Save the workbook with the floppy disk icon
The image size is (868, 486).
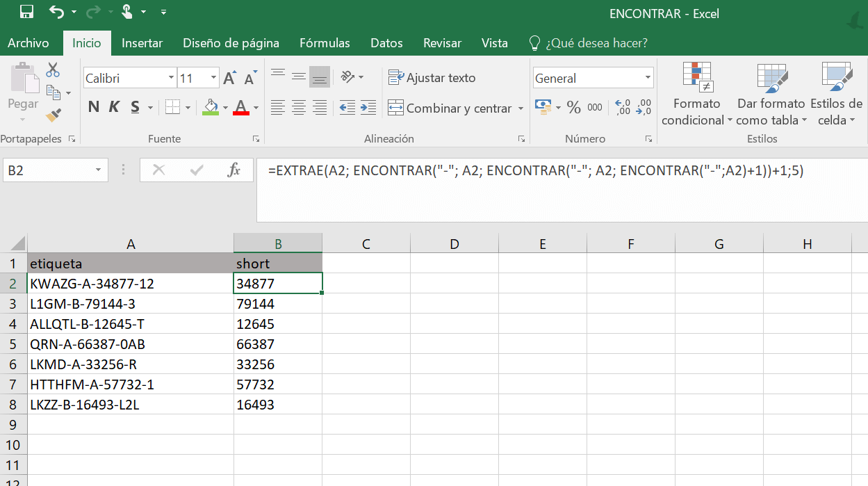click(x=27, y=12)
